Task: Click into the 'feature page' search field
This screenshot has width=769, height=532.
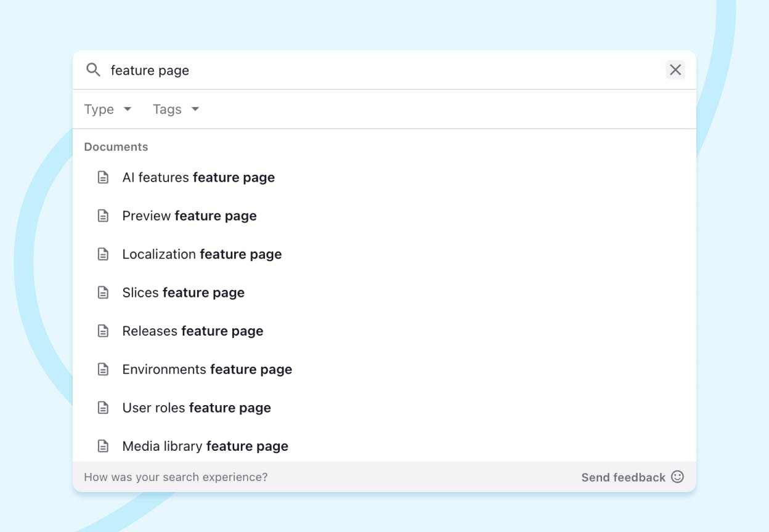Action: coord(370,70)
